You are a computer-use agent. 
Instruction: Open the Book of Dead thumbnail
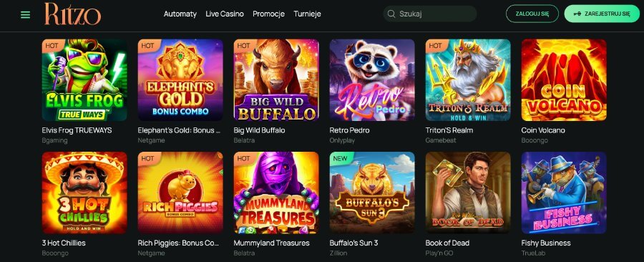pyautogui.click(x=468, y=193)
